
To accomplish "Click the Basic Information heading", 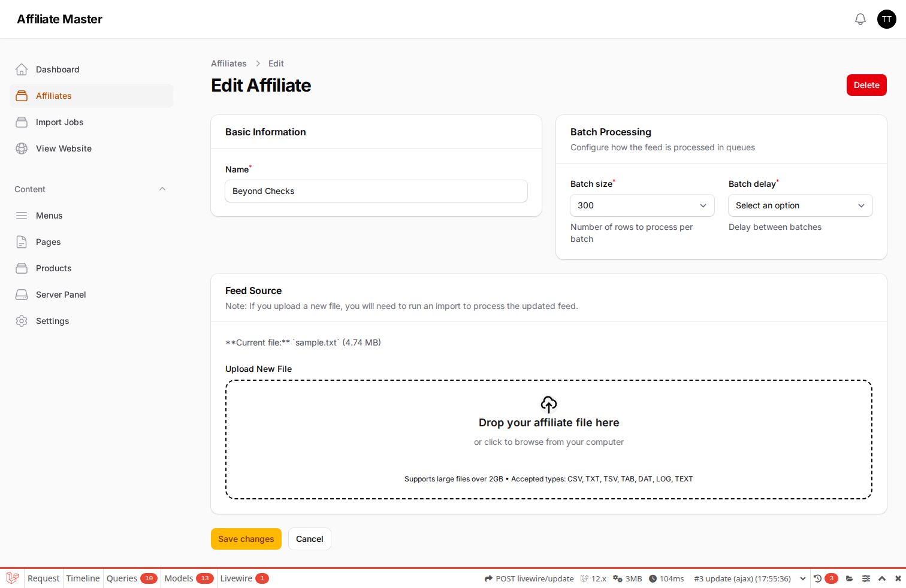I will tap(265, 132).
